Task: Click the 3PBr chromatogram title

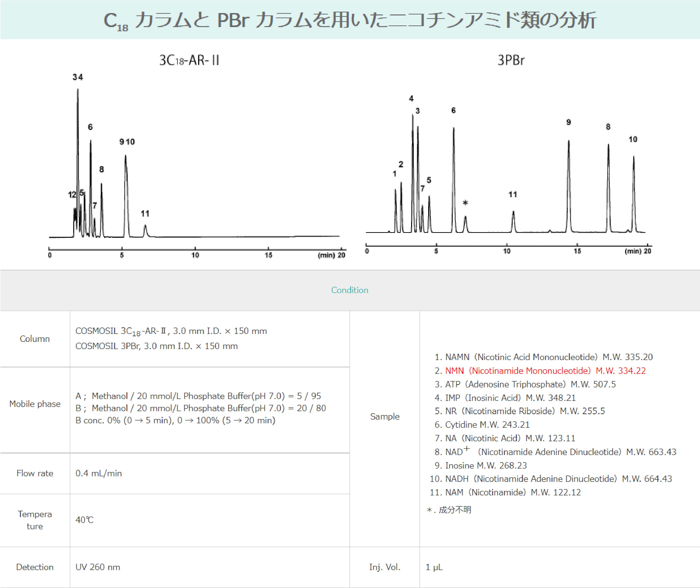Action: [x=511, y=60]
